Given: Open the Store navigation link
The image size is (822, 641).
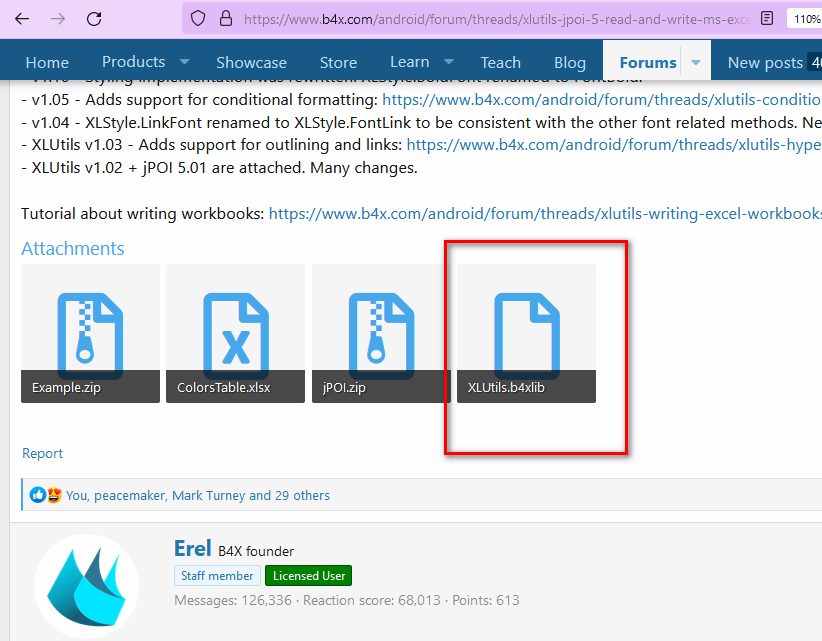Looking at the screenshot, I should point(338,62).
